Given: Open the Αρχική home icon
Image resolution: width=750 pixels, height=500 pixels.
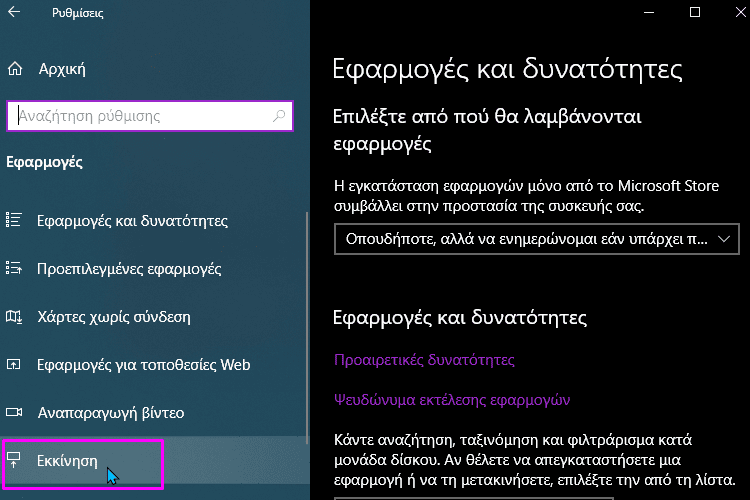Looking at the screenshot, I should point(15,69).
